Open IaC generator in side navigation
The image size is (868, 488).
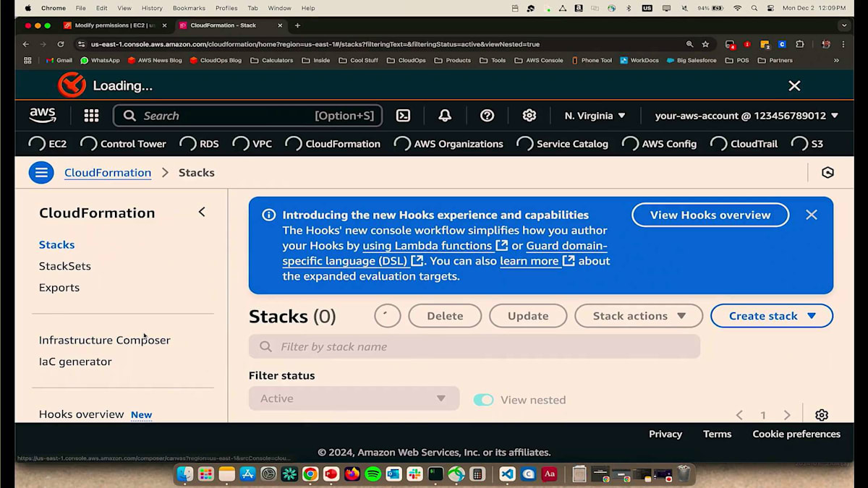pos(75,361)
